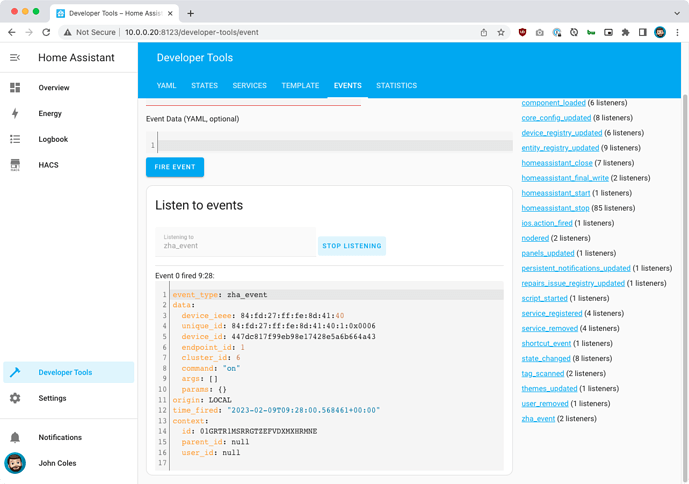Collapse the Home Assistant sidebar menu icon

[x=15, y=58]
